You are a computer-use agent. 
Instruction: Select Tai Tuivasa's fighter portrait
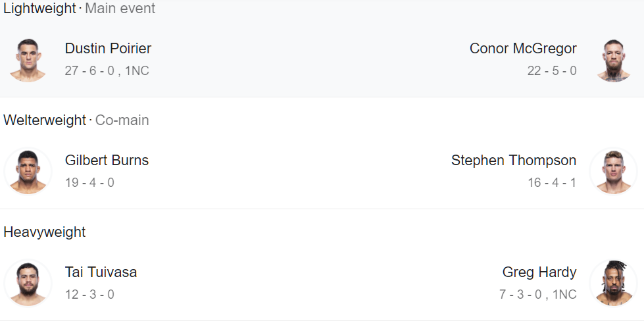28,284
